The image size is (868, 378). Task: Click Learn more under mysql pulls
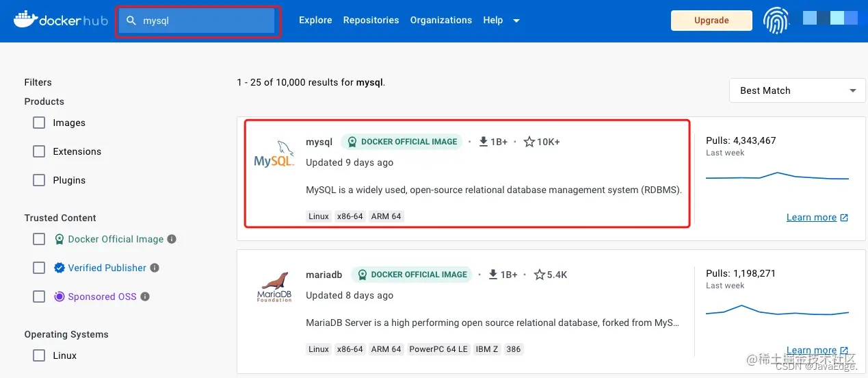pyautogui.click(x=811, y=217)
